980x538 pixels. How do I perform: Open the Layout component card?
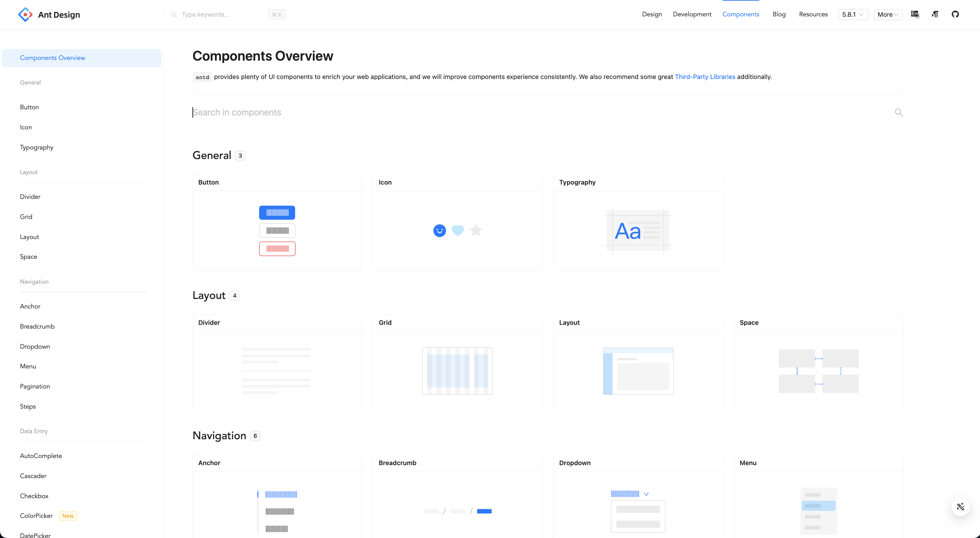(x=638, y=363)
